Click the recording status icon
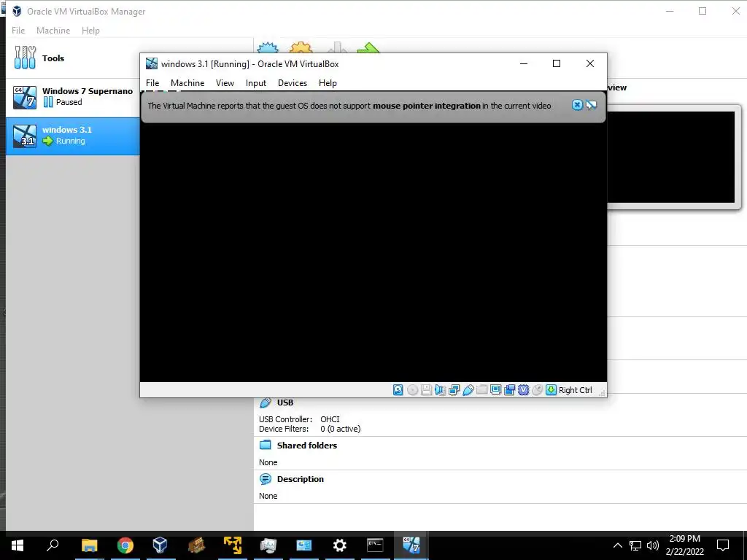 509,390
